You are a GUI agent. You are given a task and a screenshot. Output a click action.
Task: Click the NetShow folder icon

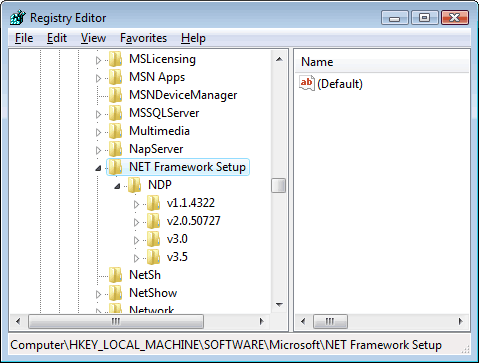coord(115,293)
